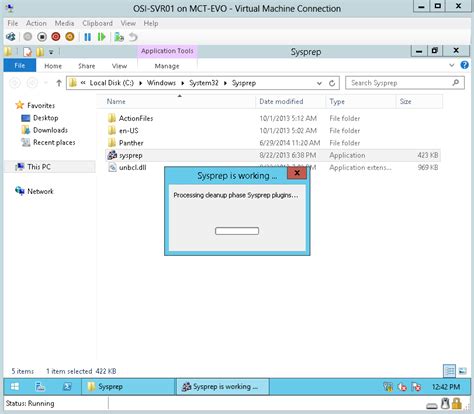
Task: Open the Explorer File ribbon tab
Action: tap(20, 65)
